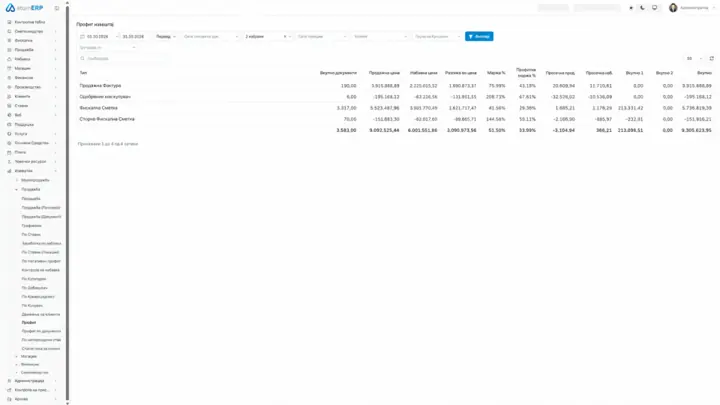The image size is (720, 405).
Task: Click the search magnifier icon
Action: tap(83, 59)
